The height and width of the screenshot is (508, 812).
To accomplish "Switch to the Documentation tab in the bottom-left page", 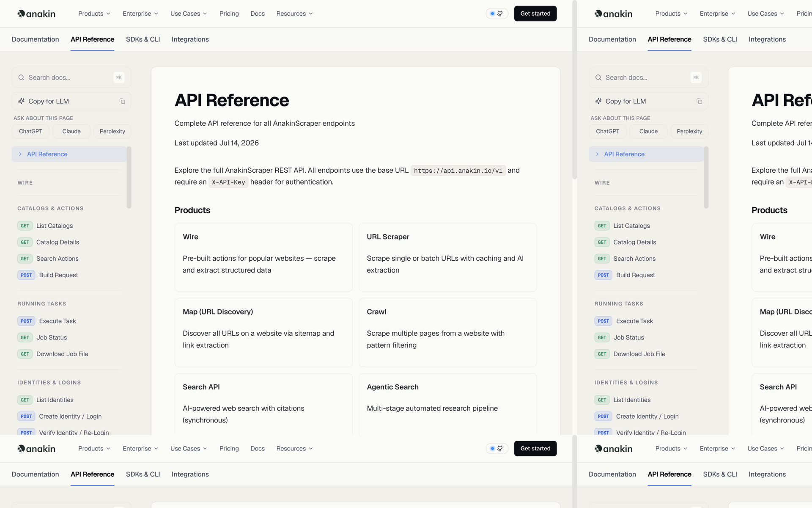I will click(x=35, y=474).
